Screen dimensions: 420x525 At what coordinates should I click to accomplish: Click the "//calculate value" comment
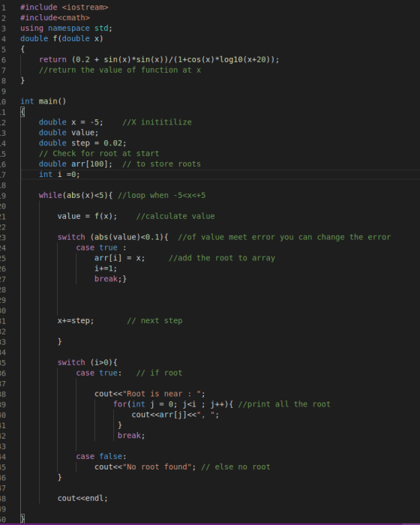coord(175,216)
